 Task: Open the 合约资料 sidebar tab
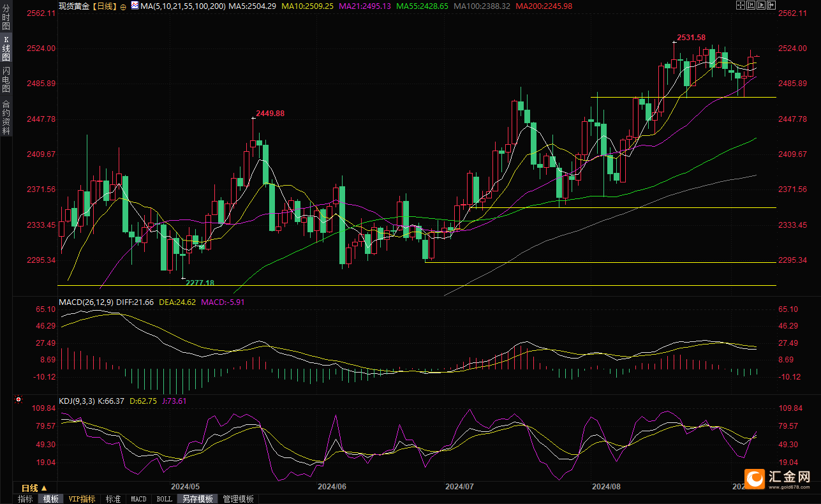pos(6,117)
